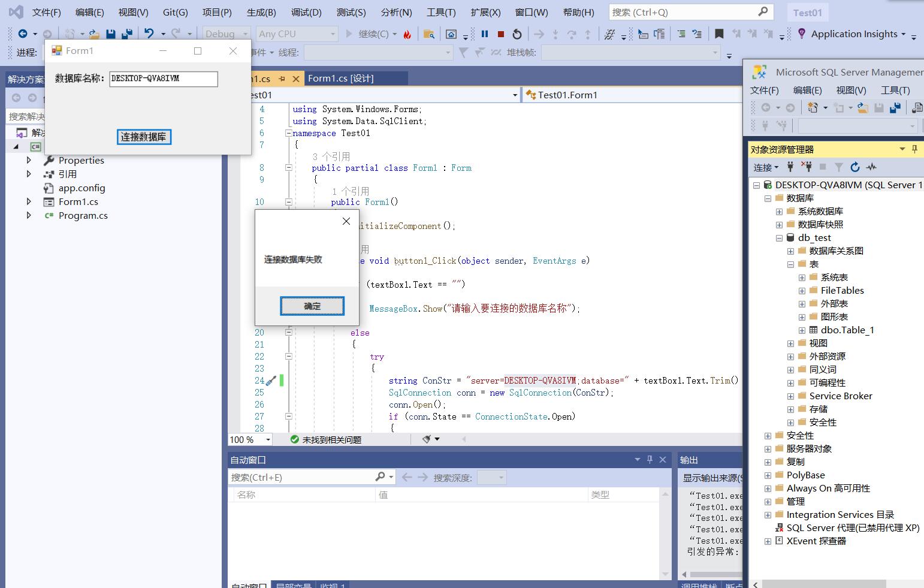
Task: Select SQL Server 代理 node in Object Explorer
Action: pyautogui.click(x=853, y=528)
